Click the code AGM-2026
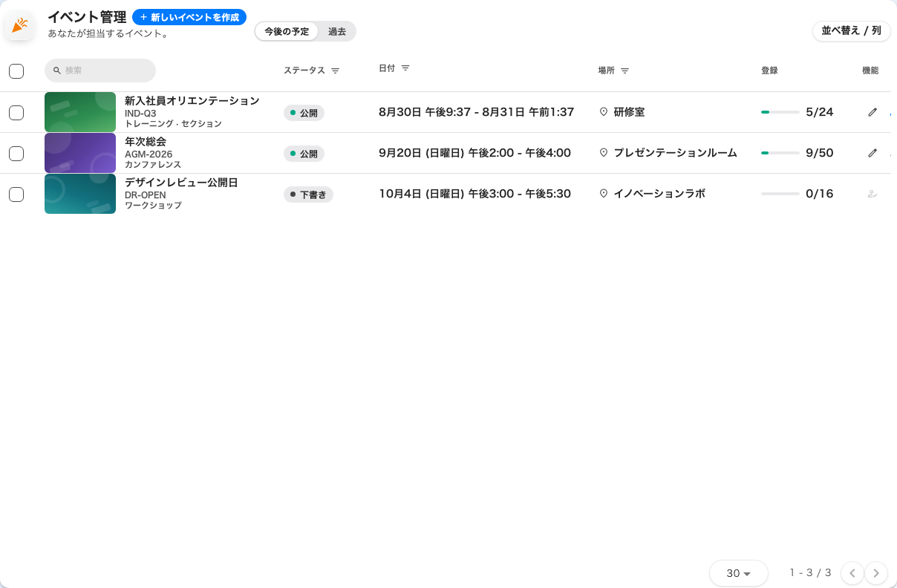 [149, 154]
